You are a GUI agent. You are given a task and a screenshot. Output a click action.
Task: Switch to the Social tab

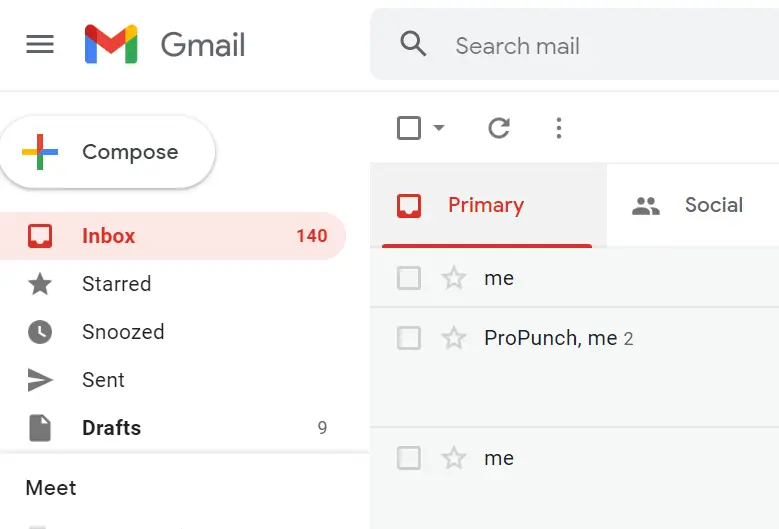click(690, 206)
